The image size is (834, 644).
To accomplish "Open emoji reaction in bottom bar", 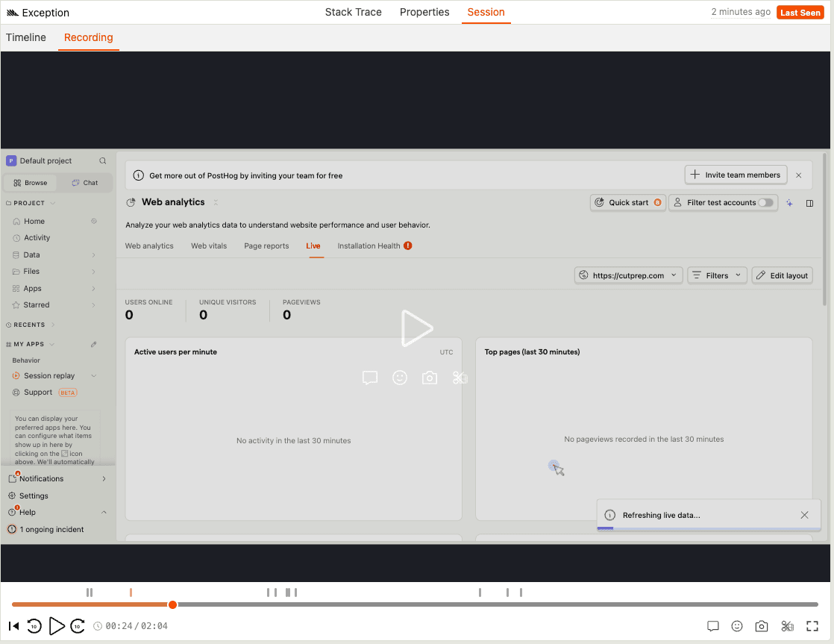I will [737, 626].
